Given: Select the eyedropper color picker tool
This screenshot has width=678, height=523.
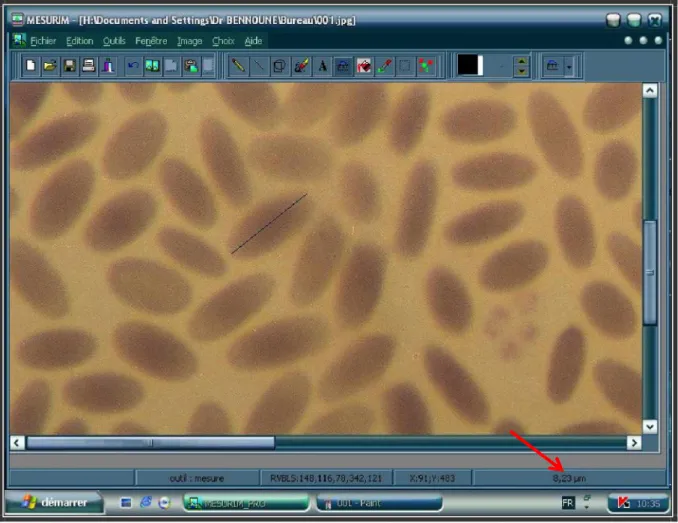Looking at the screenshot, I should click(385, 66).
